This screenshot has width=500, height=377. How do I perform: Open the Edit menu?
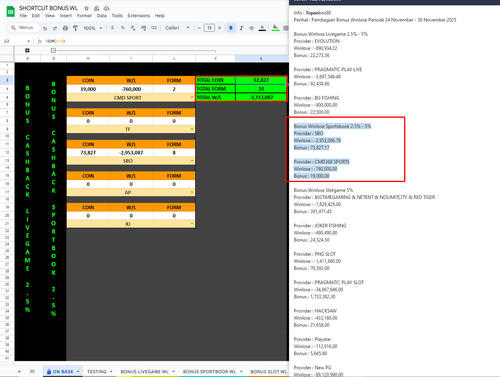click(36, 16)
